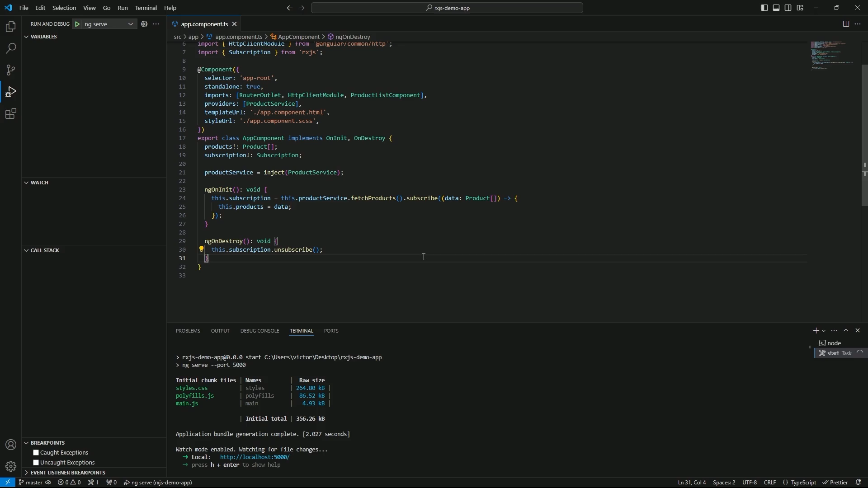Open the Source Control view
This screenshot has height=488, width=868.
[11, 70]
